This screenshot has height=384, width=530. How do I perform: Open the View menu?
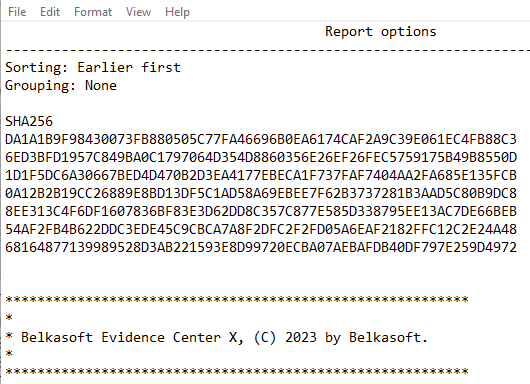[138, 12]
